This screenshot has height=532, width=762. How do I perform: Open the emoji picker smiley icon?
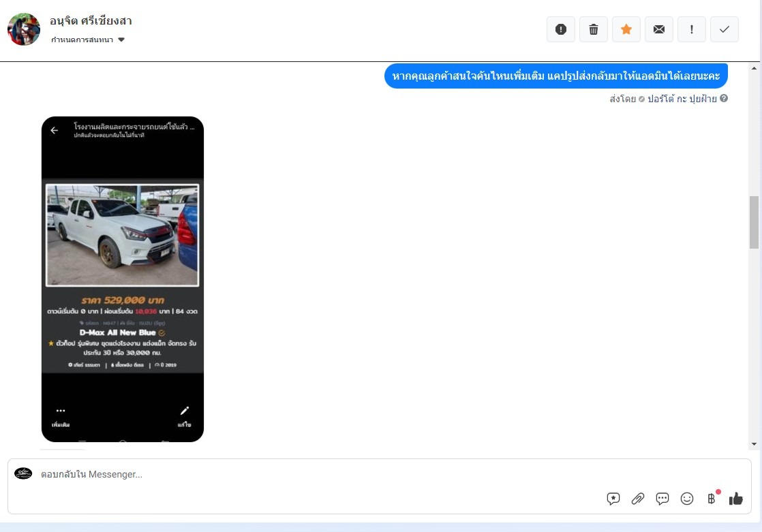686,499
